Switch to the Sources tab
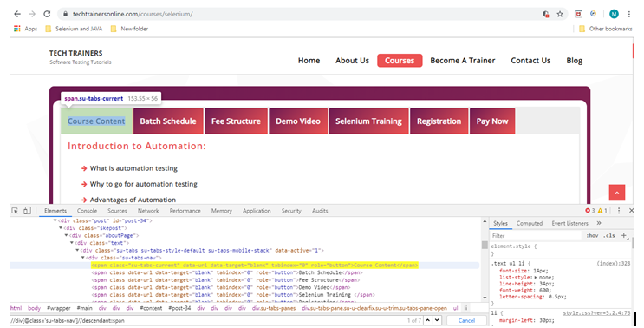The width and height of the screenshot is (644, 328). (117, 211)
